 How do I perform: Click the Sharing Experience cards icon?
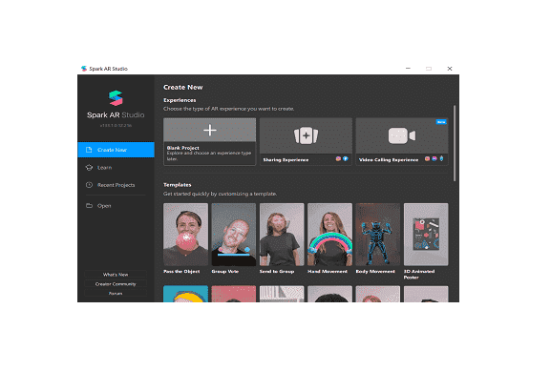pos(306,135)
